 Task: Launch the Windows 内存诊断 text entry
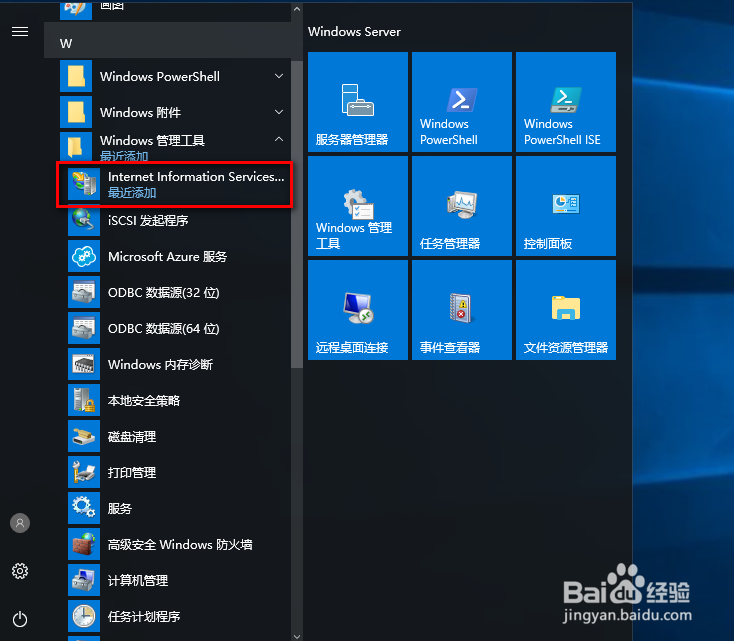tap(160, 364)
